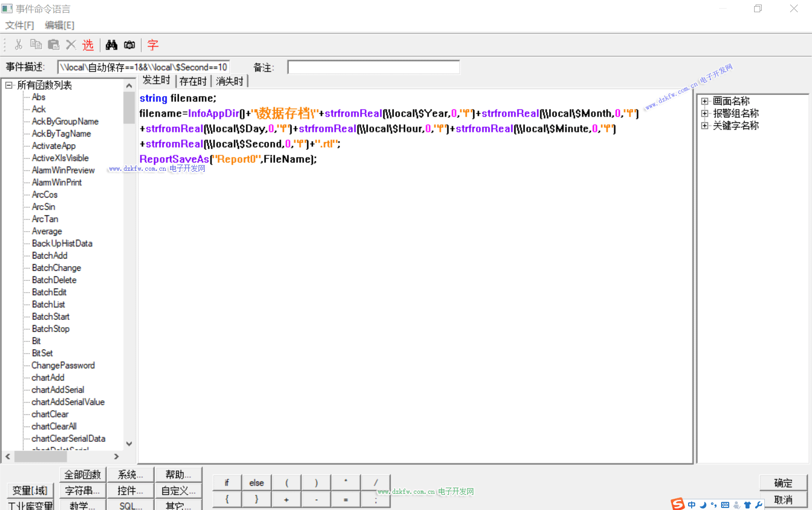Screen dimensions: 812x510
Task: Expand the 关键字名称 node
Action: pyautogui.click(x=705, y=125)
